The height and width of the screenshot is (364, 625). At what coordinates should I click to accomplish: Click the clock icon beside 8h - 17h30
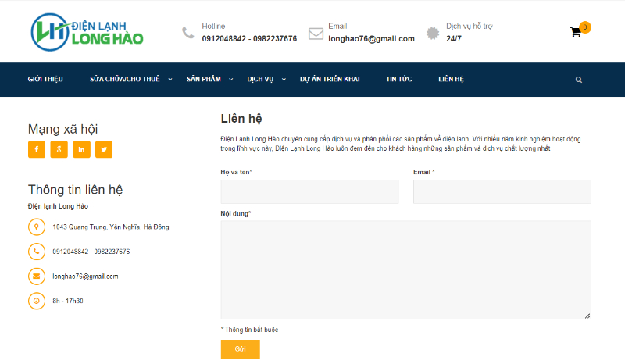pyautogui.click(x=37, y=301)
